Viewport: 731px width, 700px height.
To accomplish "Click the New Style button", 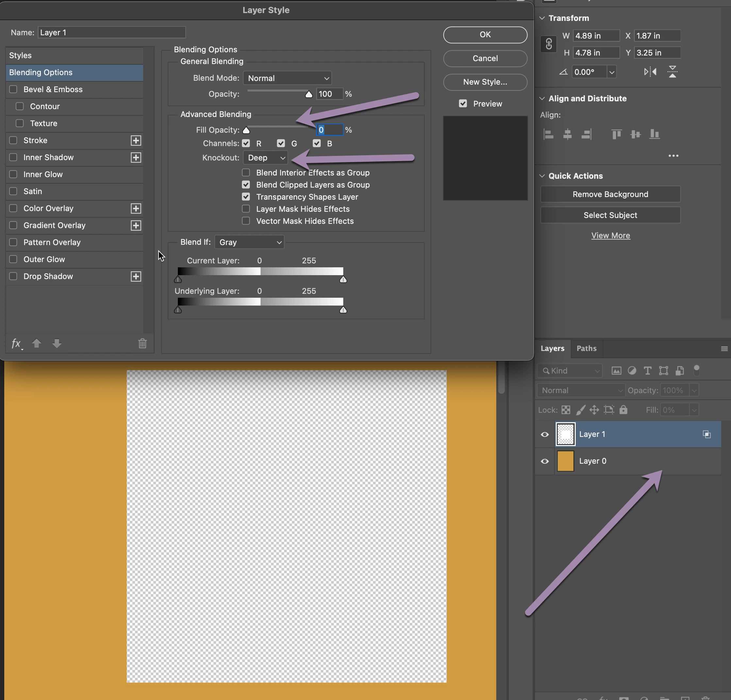I will (x=485, y=82).
